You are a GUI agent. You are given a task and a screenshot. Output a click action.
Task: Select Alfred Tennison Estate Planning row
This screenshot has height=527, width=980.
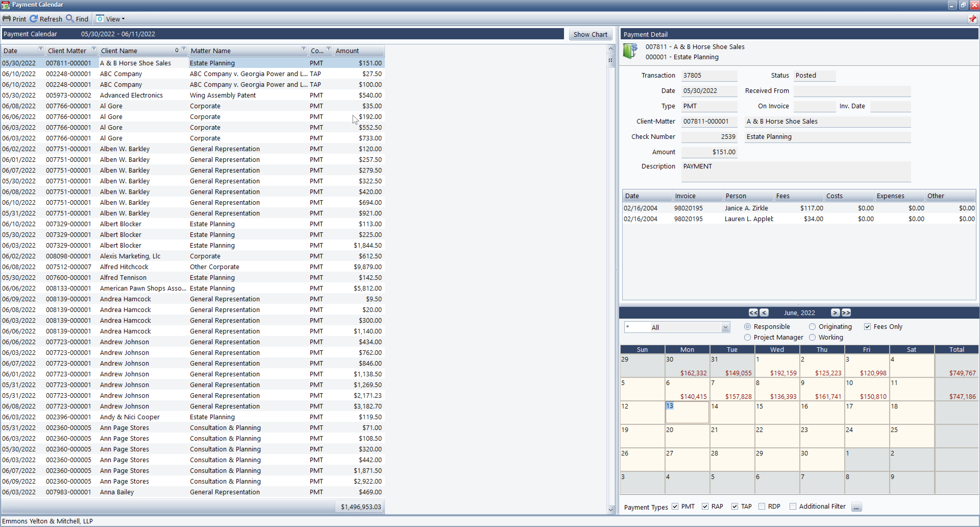click(x=192, y=277)
